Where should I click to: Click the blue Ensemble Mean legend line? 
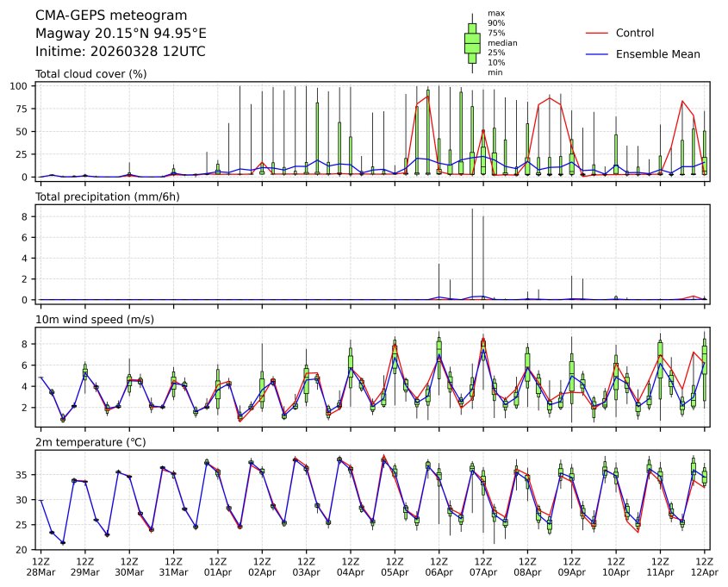[597, 54]
